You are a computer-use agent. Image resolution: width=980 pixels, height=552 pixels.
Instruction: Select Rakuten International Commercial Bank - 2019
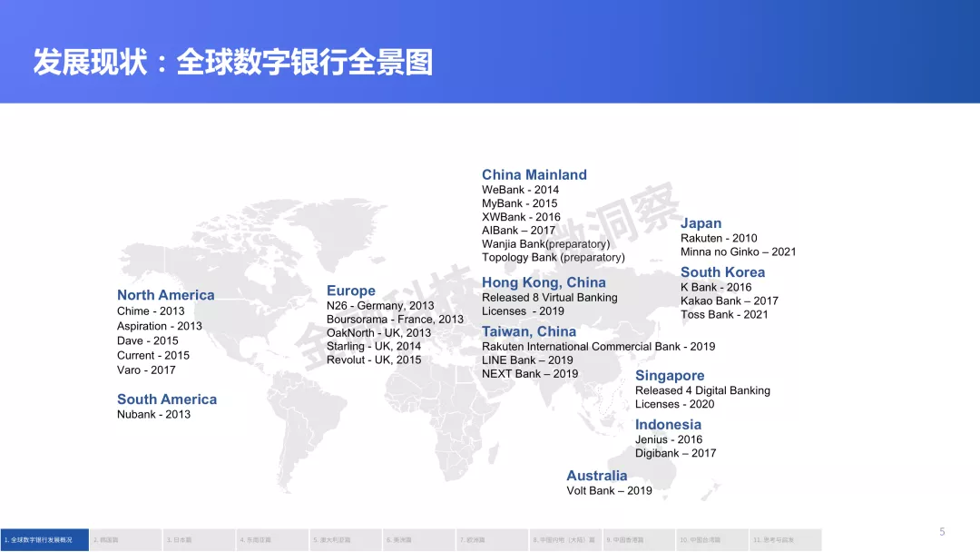(x=598, y=347)
